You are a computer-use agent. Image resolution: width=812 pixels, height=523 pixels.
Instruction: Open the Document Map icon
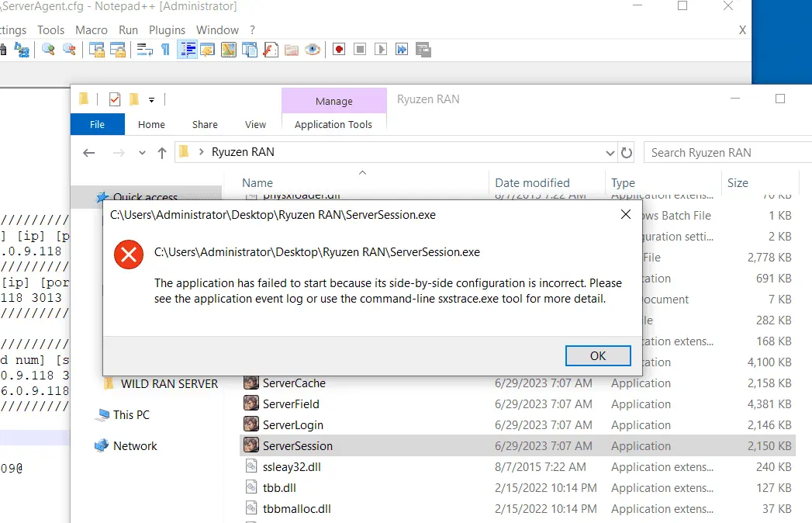228,50
